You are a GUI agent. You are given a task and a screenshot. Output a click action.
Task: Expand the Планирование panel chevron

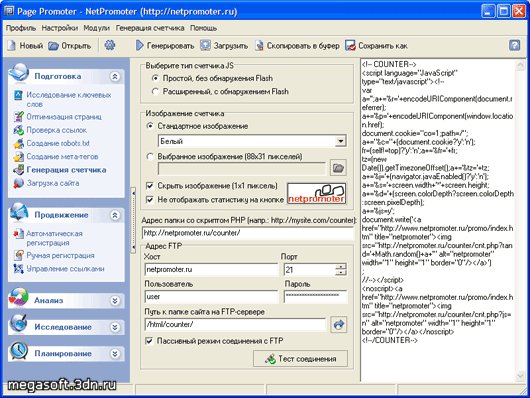click(x=115, y=354)
